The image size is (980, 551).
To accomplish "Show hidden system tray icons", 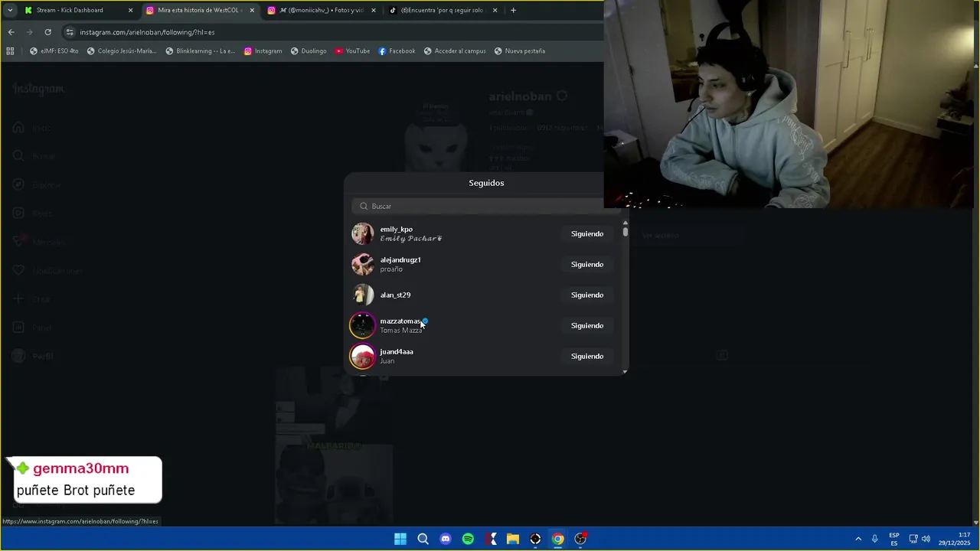I will coord(858,539).
